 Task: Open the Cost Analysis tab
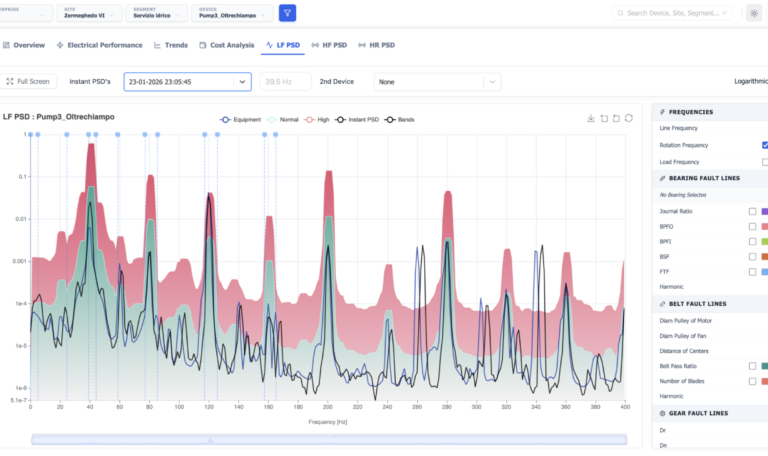(x=227, y=45)
